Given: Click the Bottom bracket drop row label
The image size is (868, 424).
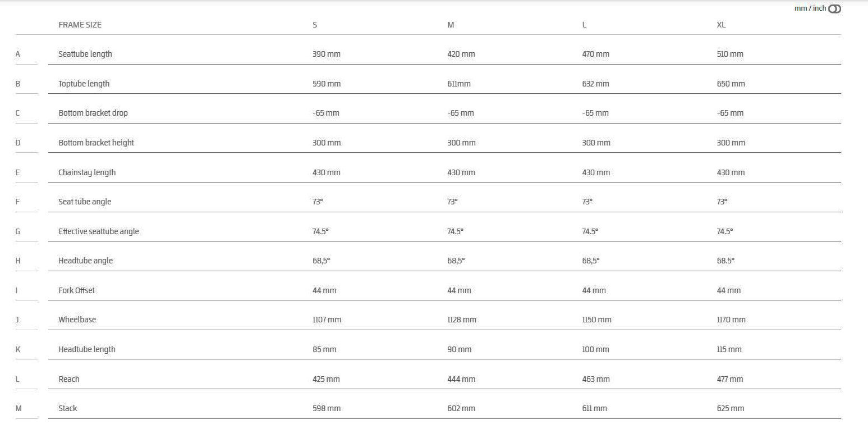Looking at the screenshot, I should (x=93, y=113).
